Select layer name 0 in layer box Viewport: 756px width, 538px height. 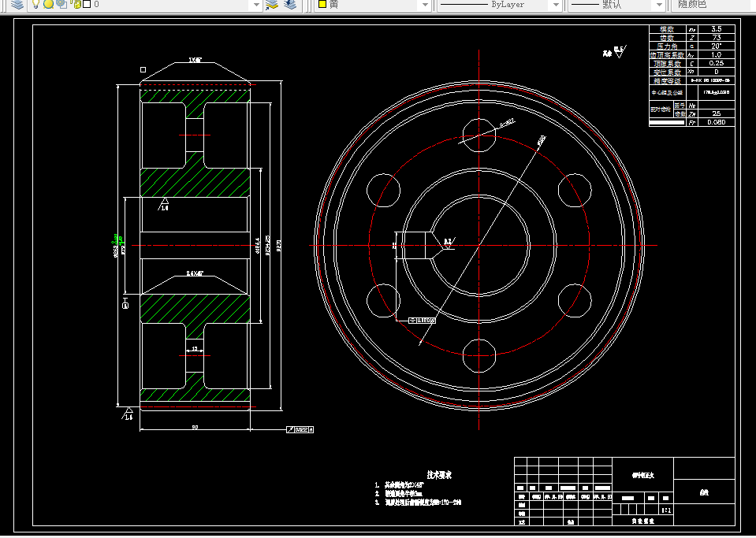coord(96,5)
